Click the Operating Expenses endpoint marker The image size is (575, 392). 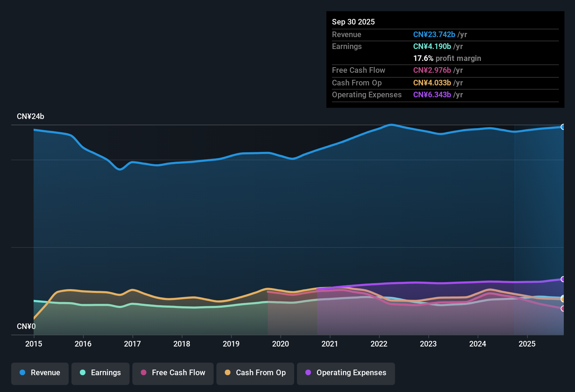pos(563,279)
